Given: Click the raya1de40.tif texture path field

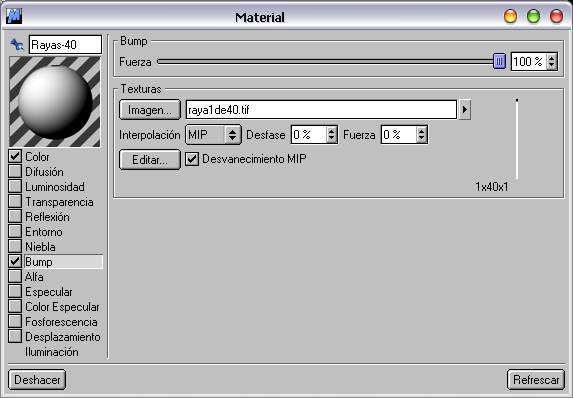Looking at the screenshot, I should click(x=321, y=109).
